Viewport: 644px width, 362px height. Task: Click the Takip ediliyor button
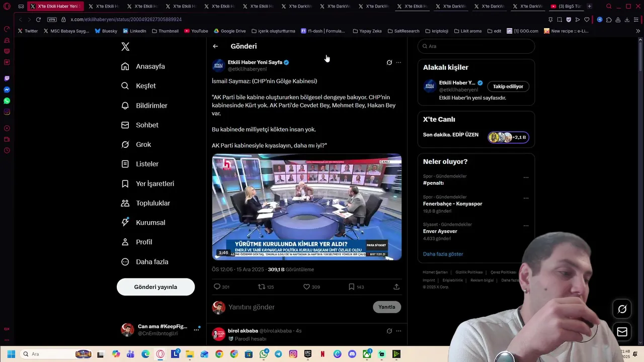click(508, 86)
